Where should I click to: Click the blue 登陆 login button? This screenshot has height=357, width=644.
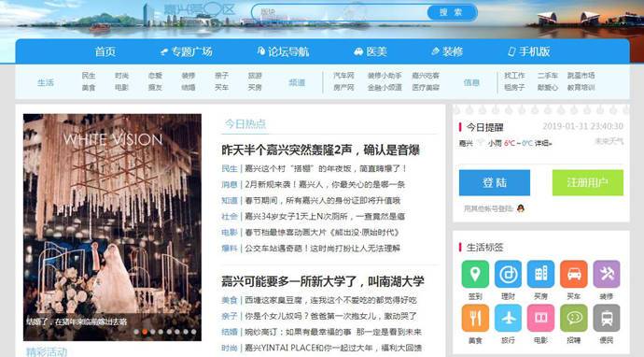(x=495, y=182)
